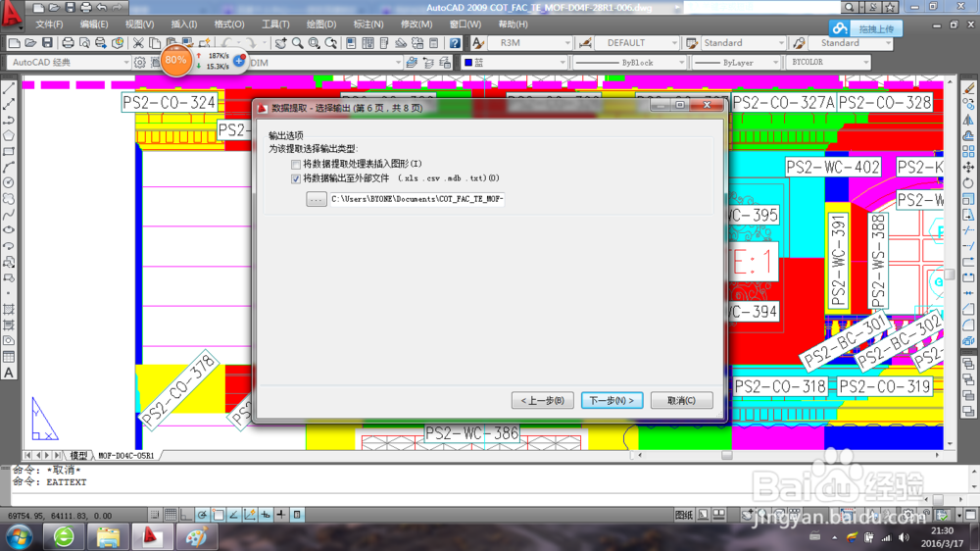The image size is (980, 551).
Task: Open the Text Style manager icon
Action: click(x=478, y=42)
